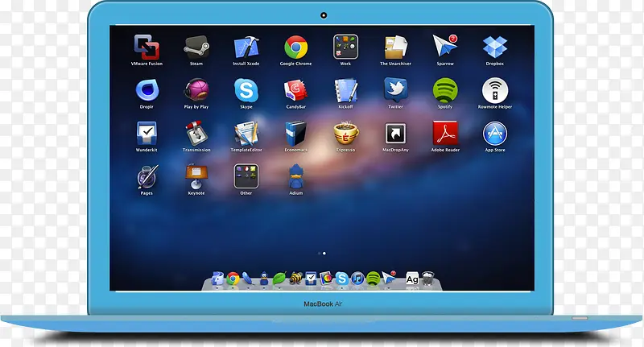Click the Adium duck in the Dock
The width and height of the screenshot is (644, 347).
click(264, 279)
